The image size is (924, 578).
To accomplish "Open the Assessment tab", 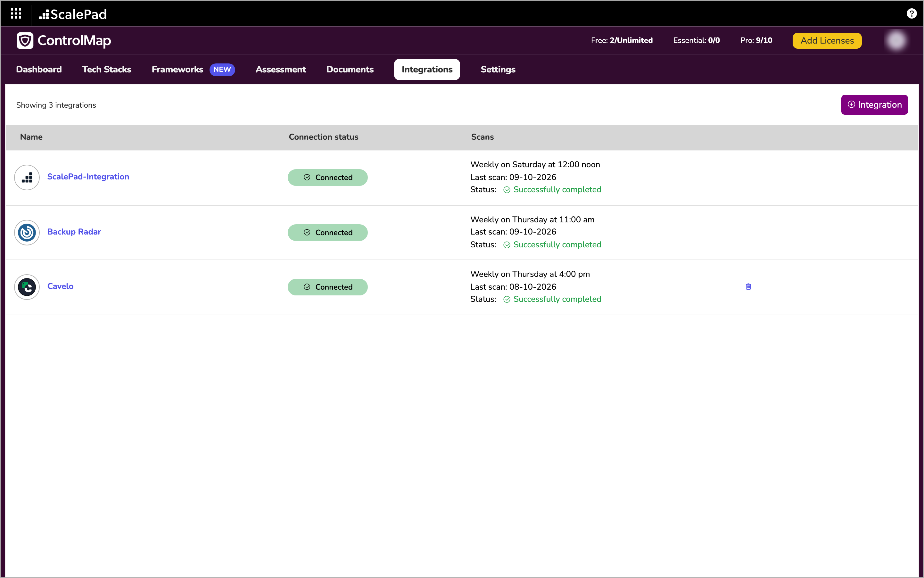I will point(281,70).
